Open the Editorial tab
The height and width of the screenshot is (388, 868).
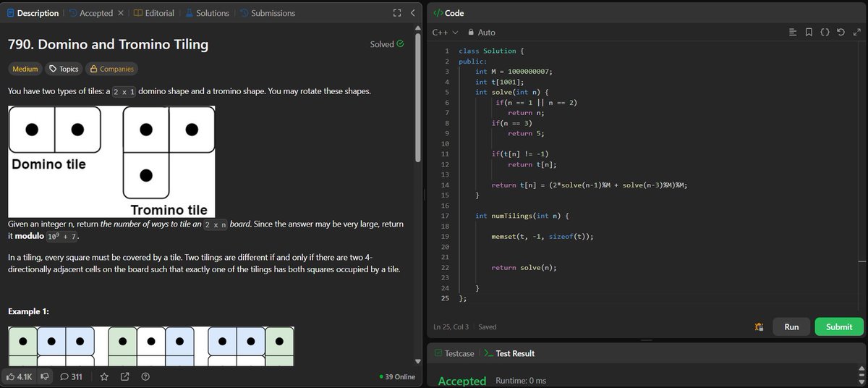pos(154,13)
